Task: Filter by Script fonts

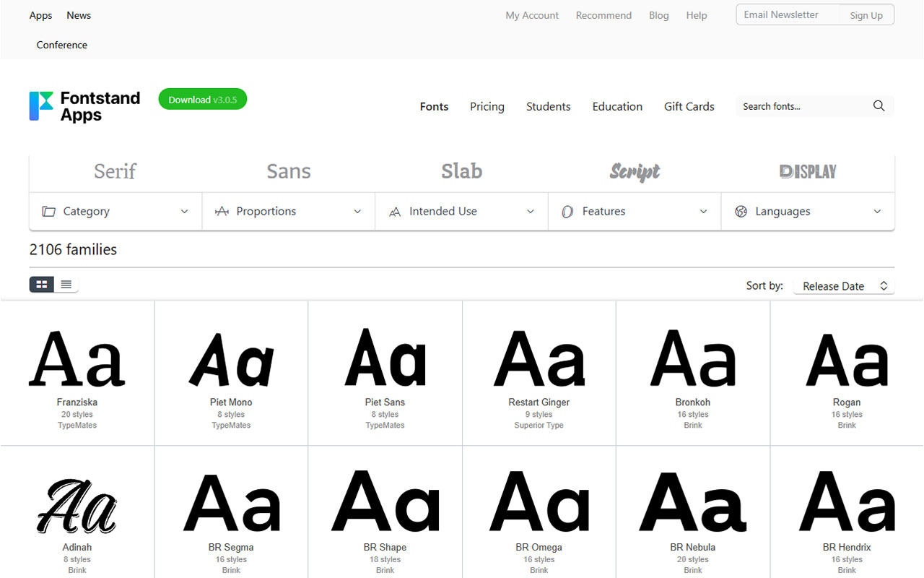Action: pyautogui.click(x=635, y=172)
